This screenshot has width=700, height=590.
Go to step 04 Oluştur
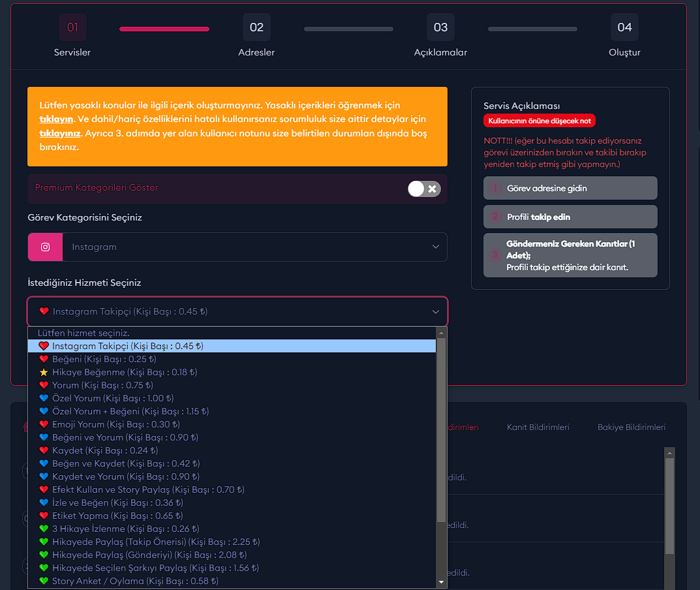pyautogui.click(x=624, y=35)
